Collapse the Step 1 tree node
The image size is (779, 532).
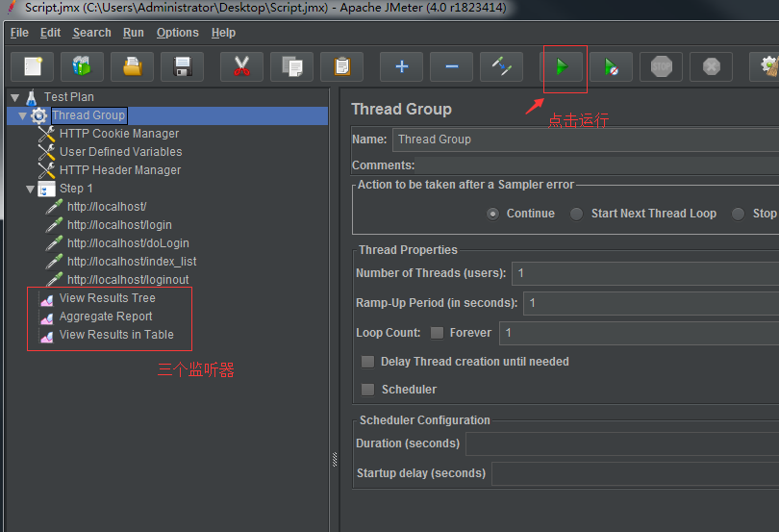coord(31,189)
